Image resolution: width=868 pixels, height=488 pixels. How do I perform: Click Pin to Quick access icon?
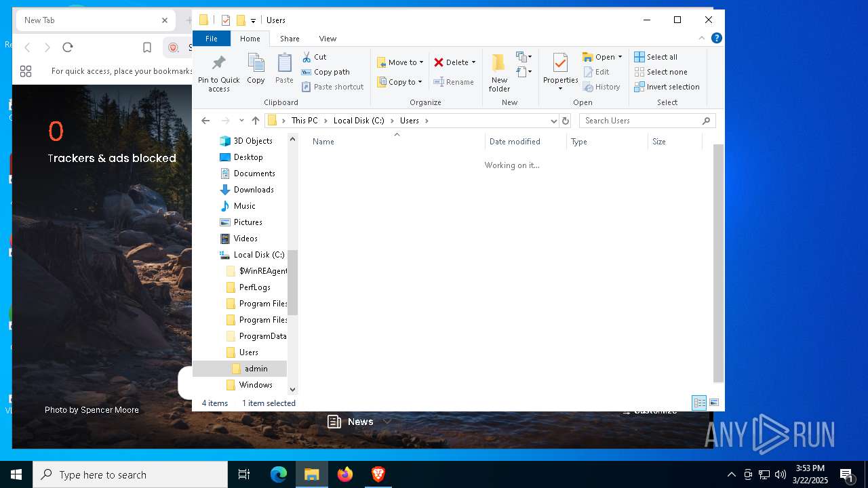(218, 73)
